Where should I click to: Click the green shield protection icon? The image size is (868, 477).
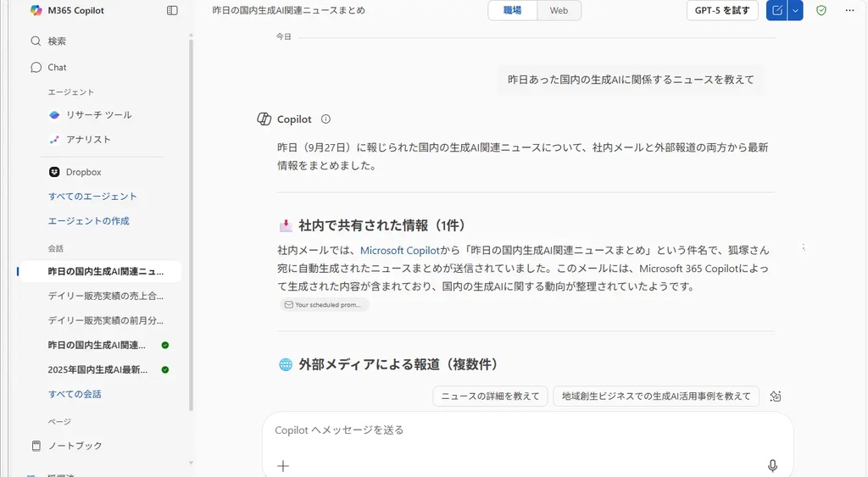tap(821, 10)
